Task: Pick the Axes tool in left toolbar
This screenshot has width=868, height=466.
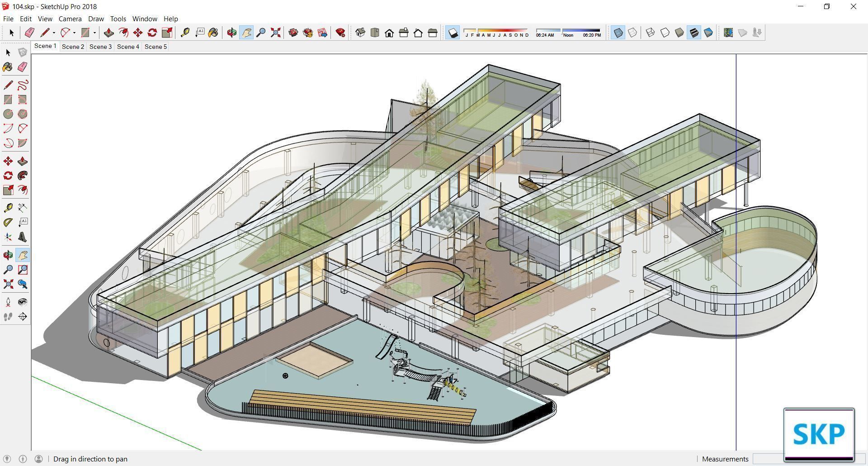Action: click(x=8, y=237)
